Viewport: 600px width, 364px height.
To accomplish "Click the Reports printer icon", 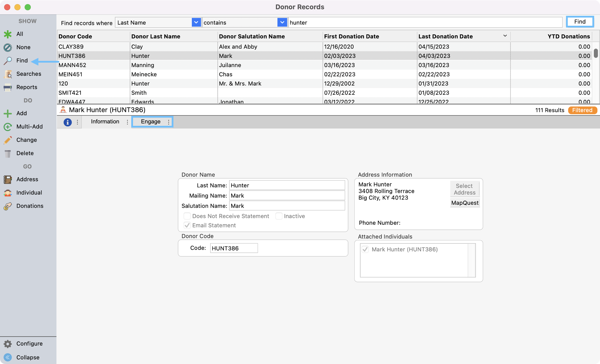I will 8,87.
